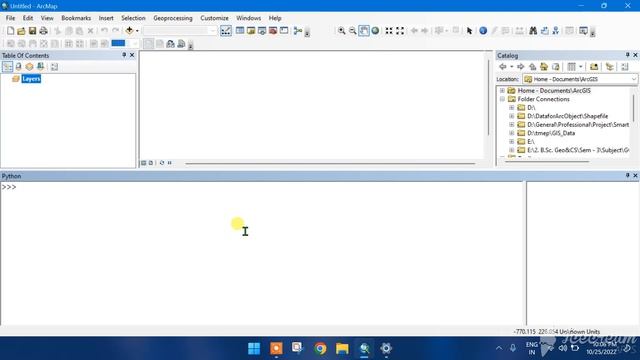Switch to List By Selection view

pyautogui.click(x=40, y=67)
